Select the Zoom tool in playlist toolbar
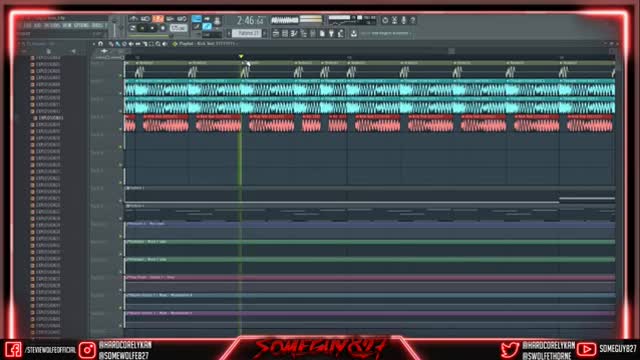 coord(158,44)
